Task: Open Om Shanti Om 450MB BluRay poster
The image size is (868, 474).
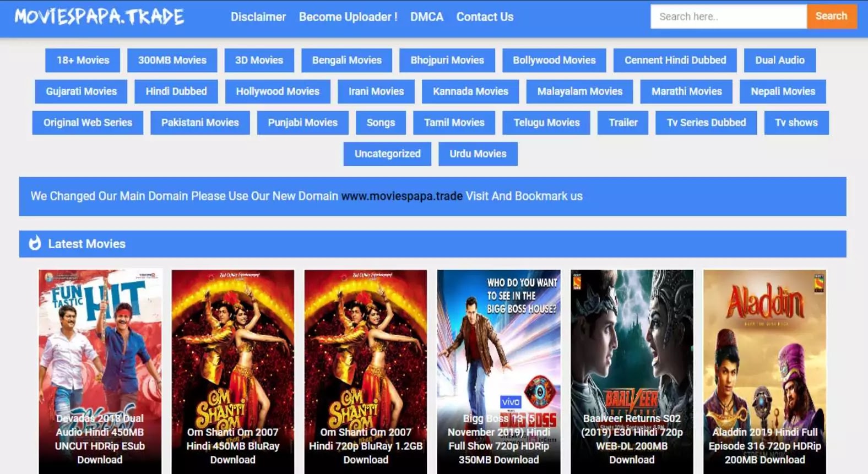Action: click(233, 372)
